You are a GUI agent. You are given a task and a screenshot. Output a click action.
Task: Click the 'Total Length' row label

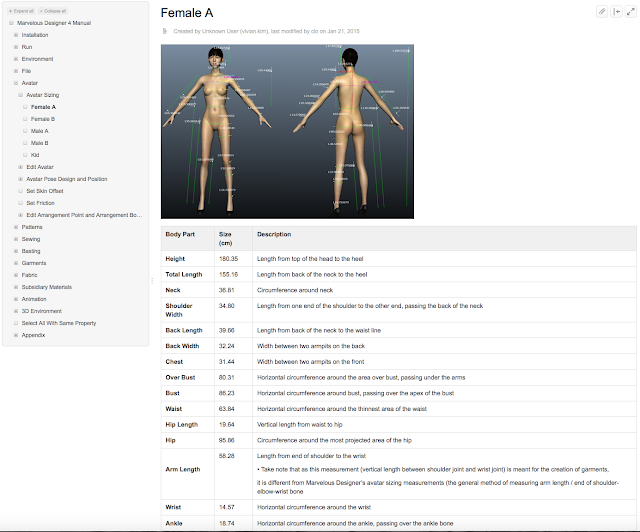(x=184, y=274)
